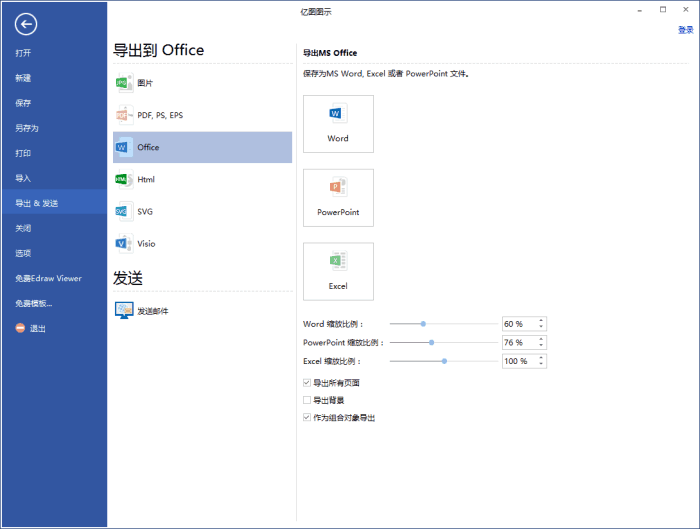Increase Excel 缩放比例 spinner up arrow
This screenshot has height=529, width=700.
point(541,358)
